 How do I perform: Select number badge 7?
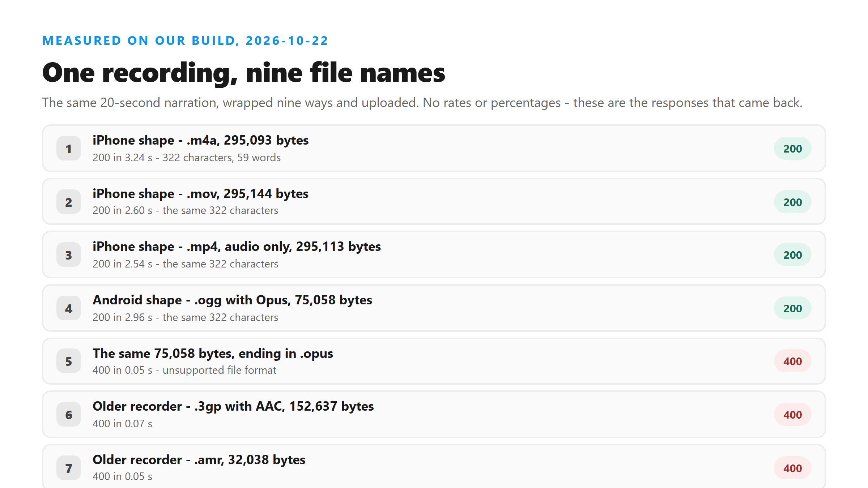69,468
